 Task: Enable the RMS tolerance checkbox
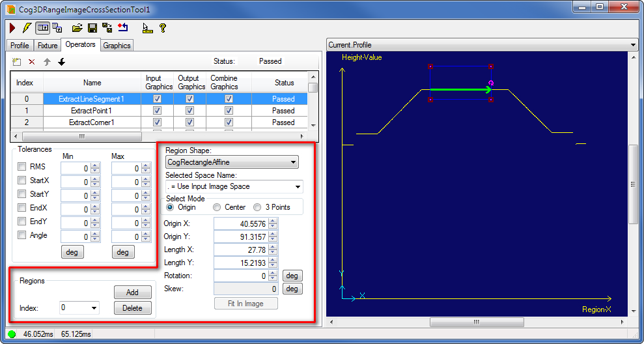[x=23, y=167]
